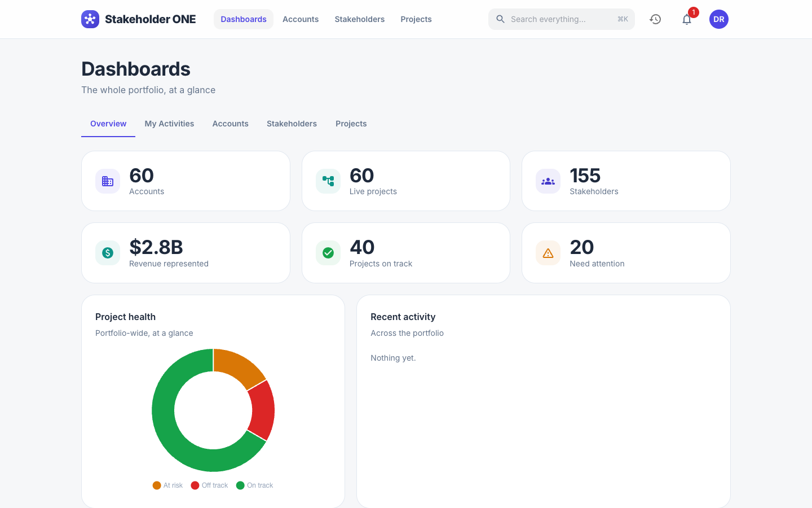Image resolution: width=812 pixels, height=508 pixels.
Task: Click the Accounts building icon
Action: [108, 181]
